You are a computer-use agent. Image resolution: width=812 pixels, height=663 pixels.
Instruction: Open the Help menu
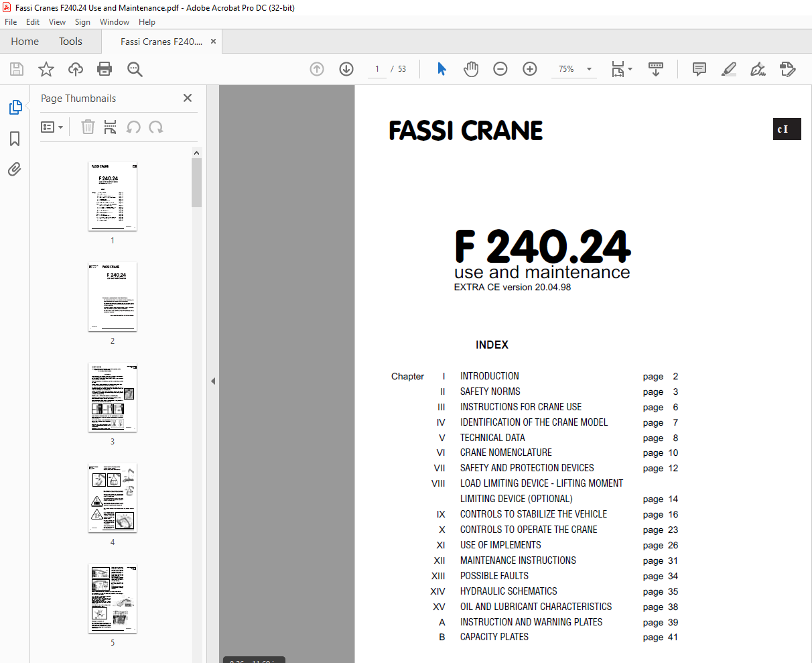(147, 22)
